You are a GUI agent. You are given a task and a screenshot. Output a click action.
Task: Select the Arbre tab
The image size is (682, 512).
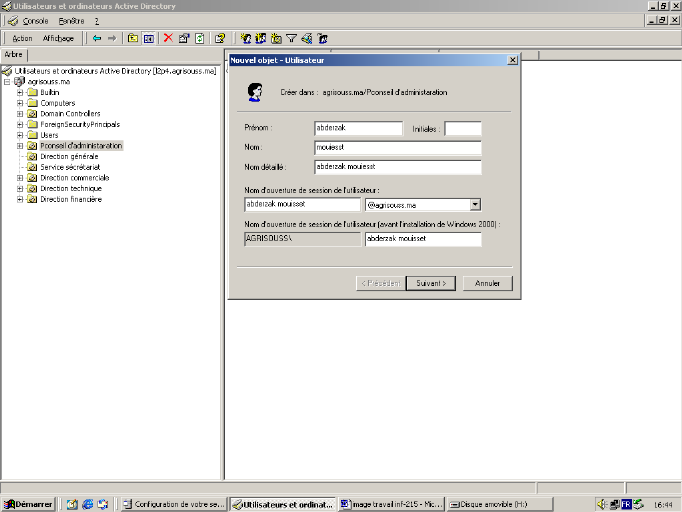[13, 54]
